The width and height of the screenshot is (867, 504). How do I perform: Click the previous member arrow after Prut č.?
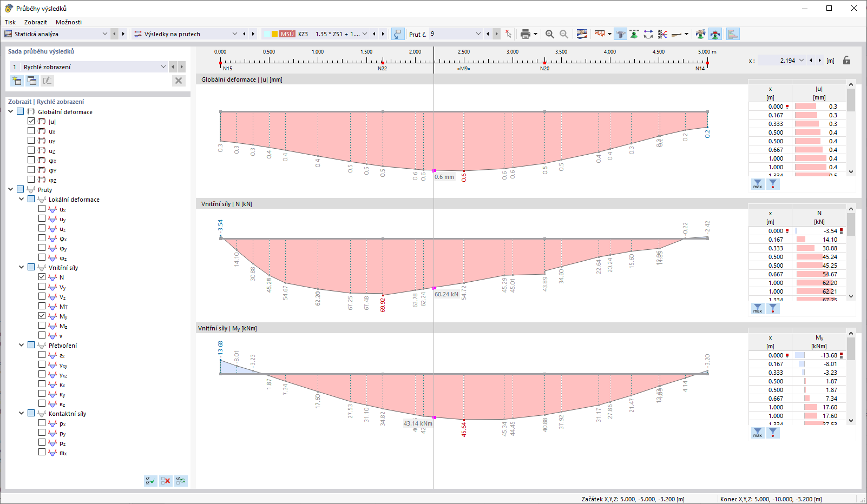coord(488,34)
